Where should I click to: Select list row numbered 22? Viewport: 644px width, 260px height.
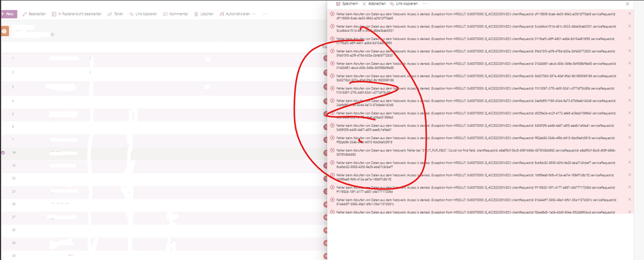click(164, 178)
